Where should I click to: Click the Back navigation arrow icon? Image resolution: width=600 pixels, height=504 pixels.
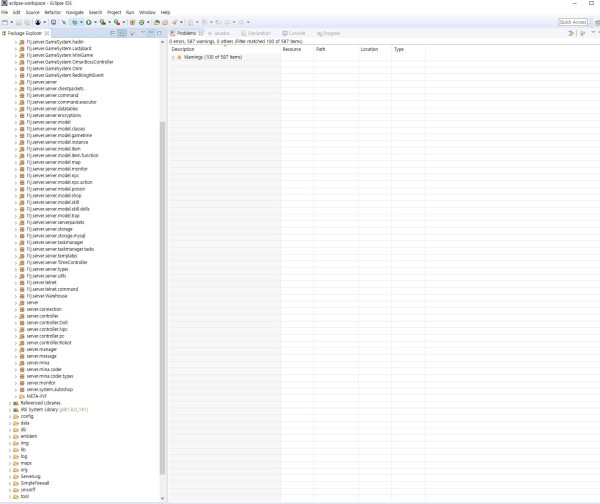click(x=227, y=22)
